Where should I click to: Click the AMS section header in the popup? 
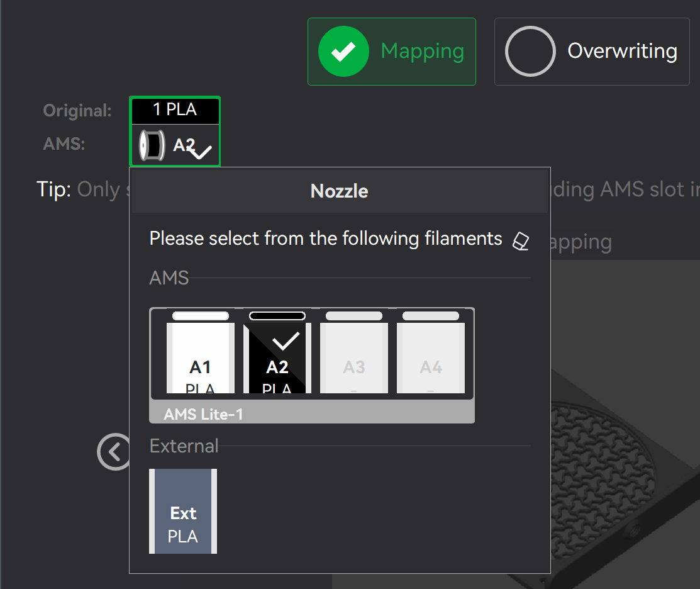[x=169, y=278]
